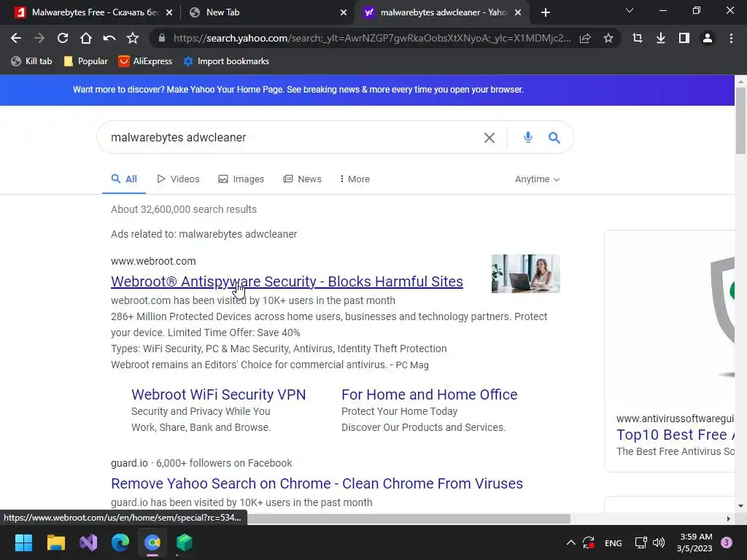The image size is (747, 560).
Task: Click the sync status tray icon
Action: pos(589,542)
